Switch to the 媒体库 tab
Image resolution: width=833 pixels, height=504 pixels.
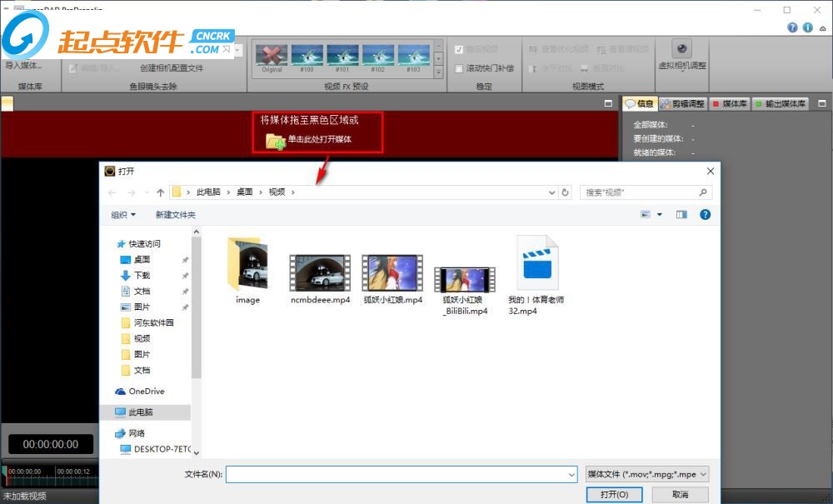tap(730, 103)
